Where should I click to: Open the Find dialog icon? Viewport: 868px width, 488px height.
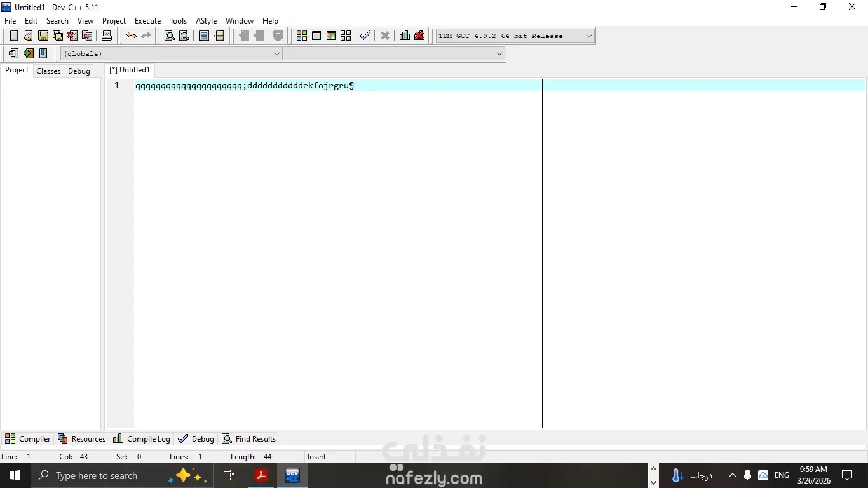click(x=170, y=36)
